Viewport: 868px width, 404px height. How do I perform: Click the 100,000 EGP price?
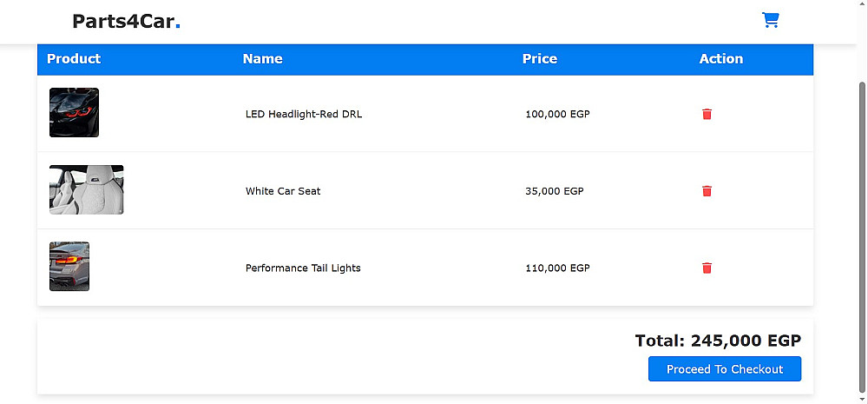tap(557, 115)
